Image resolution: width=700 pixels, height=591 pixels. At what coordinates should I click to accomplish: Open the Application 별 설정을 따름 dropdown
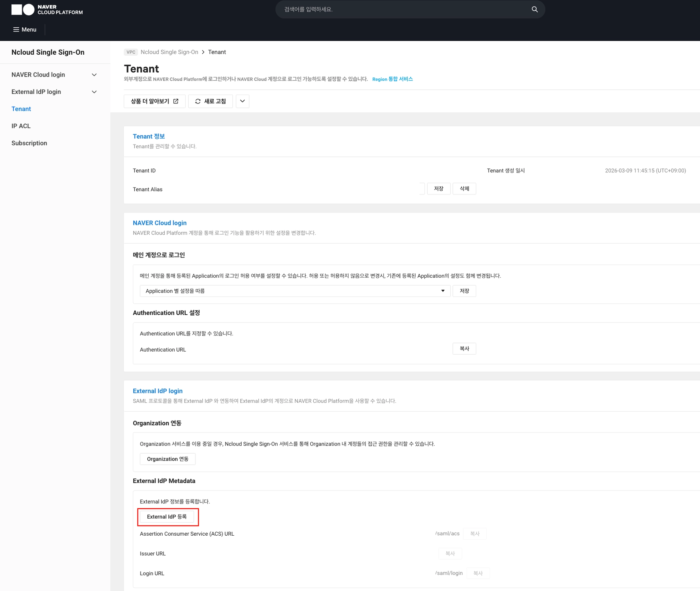click(x=295, y=291)
